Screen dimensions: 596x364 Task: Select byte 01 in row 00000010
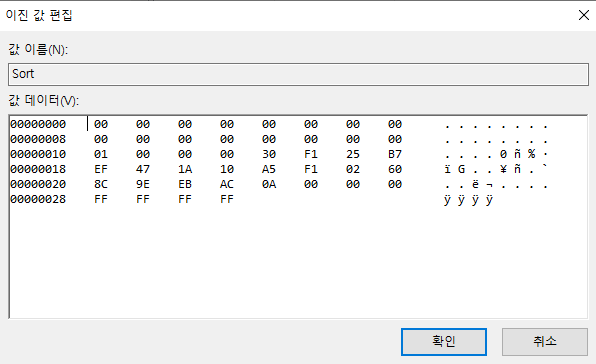click(x=101, y=154)
